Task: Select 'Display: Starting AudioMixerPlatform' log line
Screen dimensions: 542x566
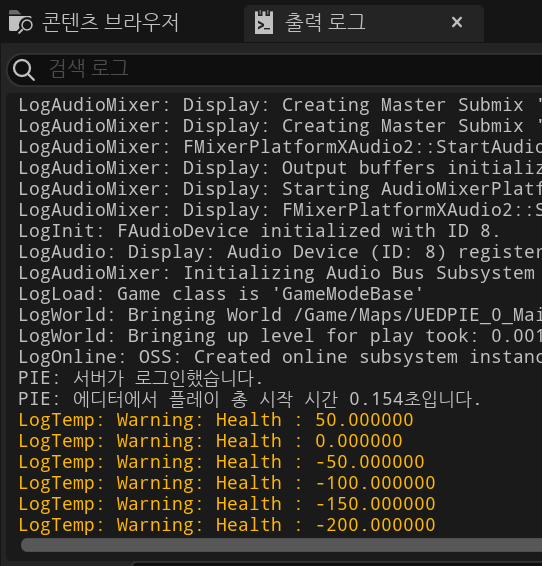Action: point(280,189)
